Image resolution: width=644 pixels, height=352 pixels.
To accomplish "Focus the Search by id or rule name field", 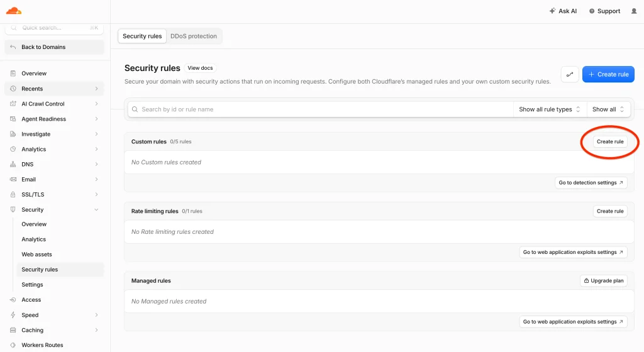I will (x=320, y=109).
